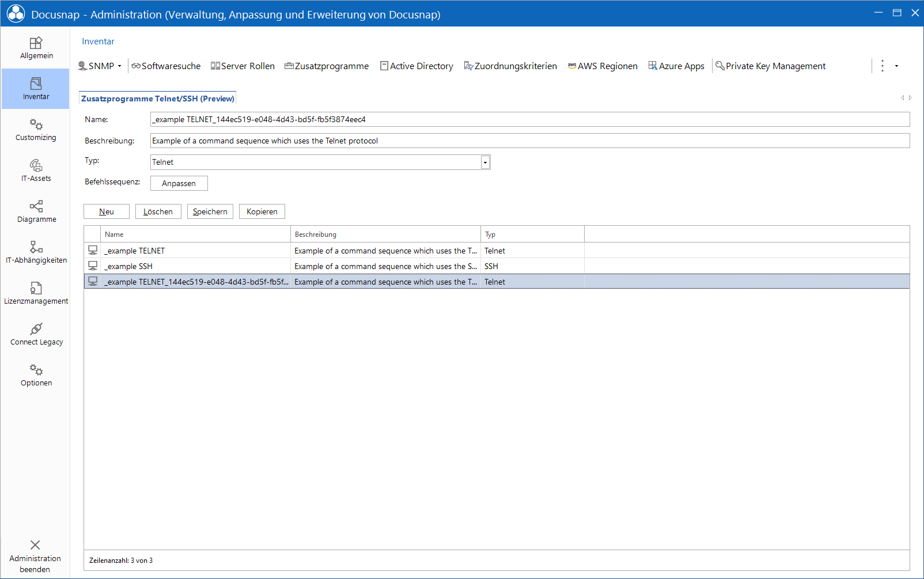924x579 pixels.
Task: Open Server Rollen toolbar item
Action: [243, 66]
